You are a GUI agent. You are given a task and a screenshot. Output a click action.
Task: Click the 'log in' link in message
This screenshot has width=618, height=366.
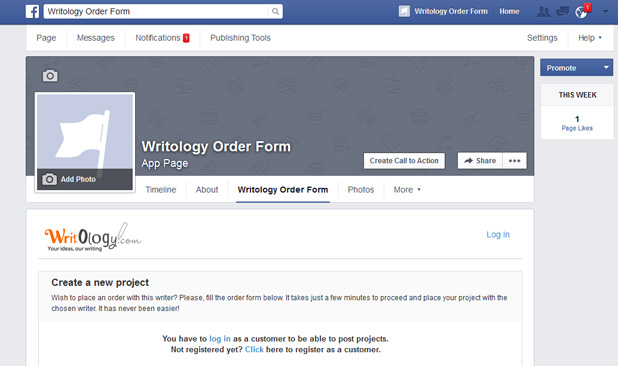[220, 339]
